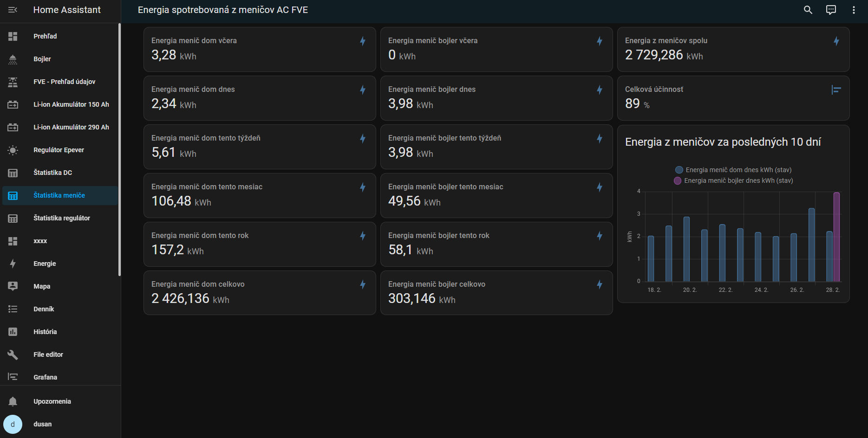Viewport: 868px width, 438px height.
Task: Click the File editor wrench icon
Action: [x=13, y=354]
